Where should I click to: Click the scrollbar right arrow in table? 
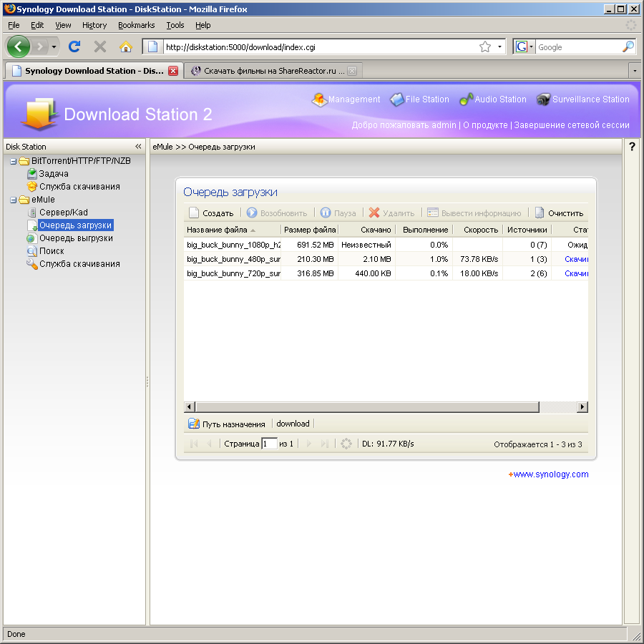coord(582,407)
